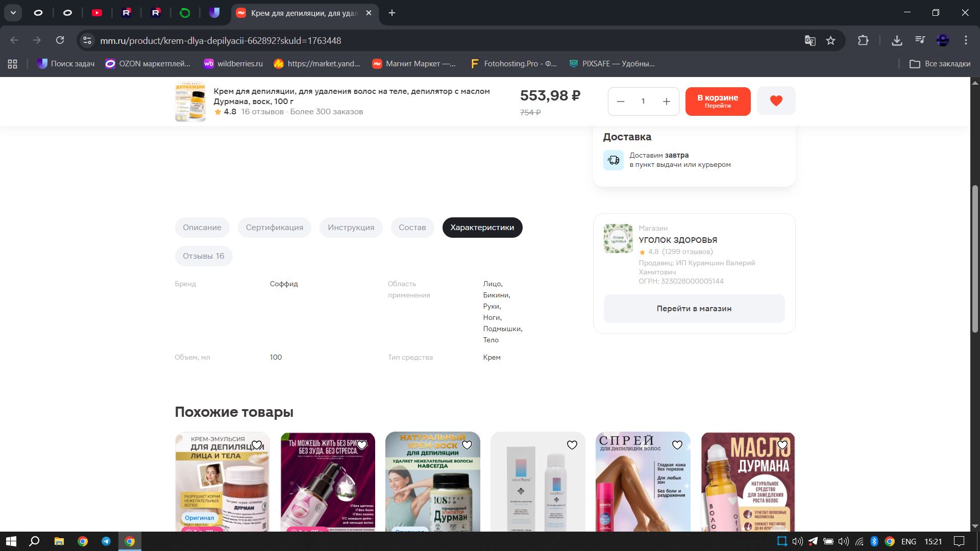Image resolution: width=980 pixels, height=551 pixels.
Task: Switch to the Описание tab
Action: [202, 228]
